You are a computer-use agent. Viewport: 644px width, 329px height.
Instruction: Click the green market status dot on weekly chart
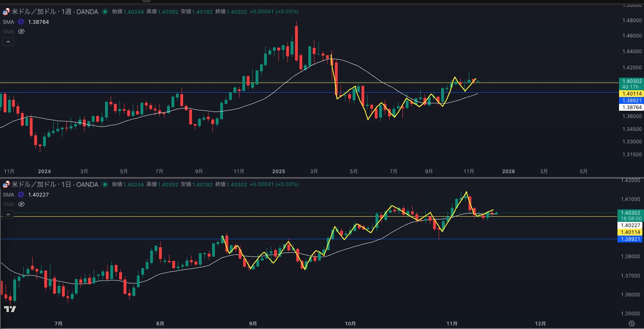(x=105, y=12)
